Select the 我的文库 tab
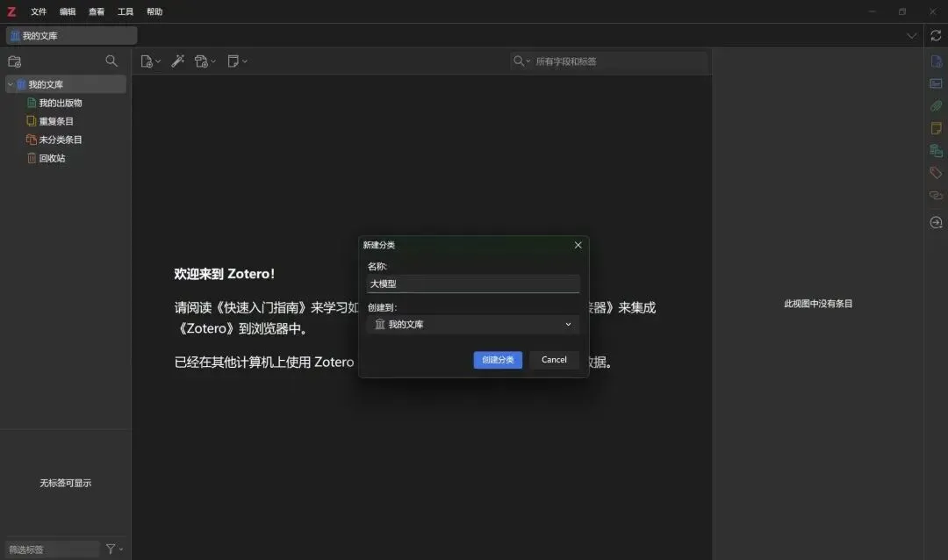Viewport: 948px width, 560px height. pos(71,36)
